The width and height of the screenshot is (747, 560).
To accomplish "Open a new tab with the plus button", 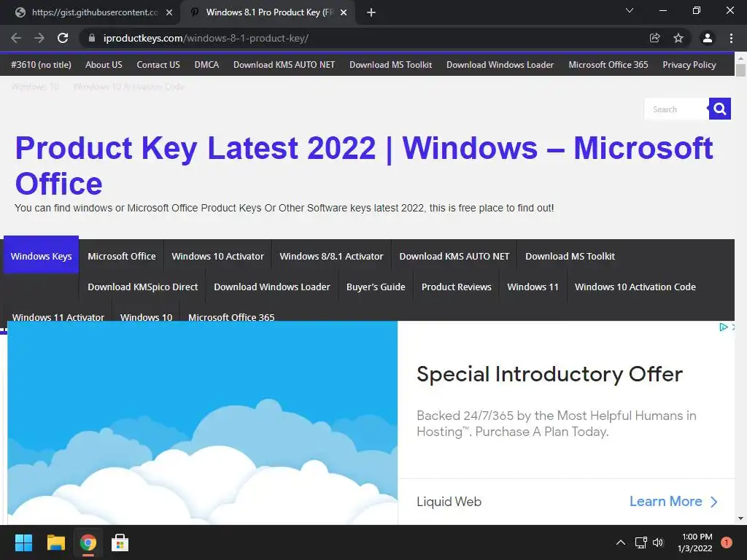I will pyautogui.click(x=371, y=12).
